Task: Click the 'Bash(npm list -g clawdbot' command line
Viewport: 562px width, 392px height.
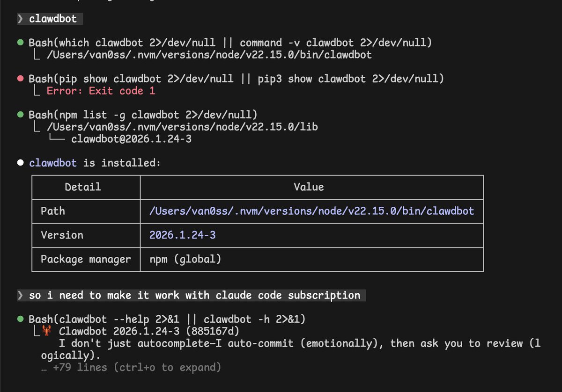Action: coord(143,115)
